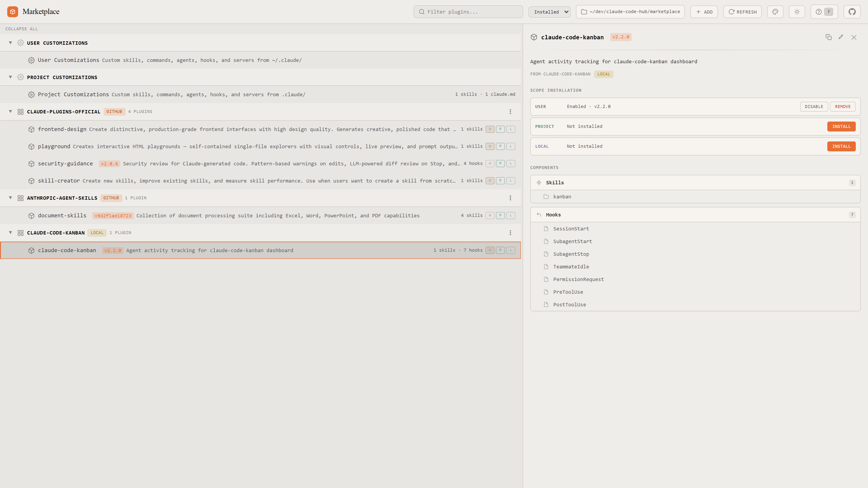The width and height of the screenshot is (868, 488).
Task: Toggle light/dark mode sun icon
Action: 797,12
